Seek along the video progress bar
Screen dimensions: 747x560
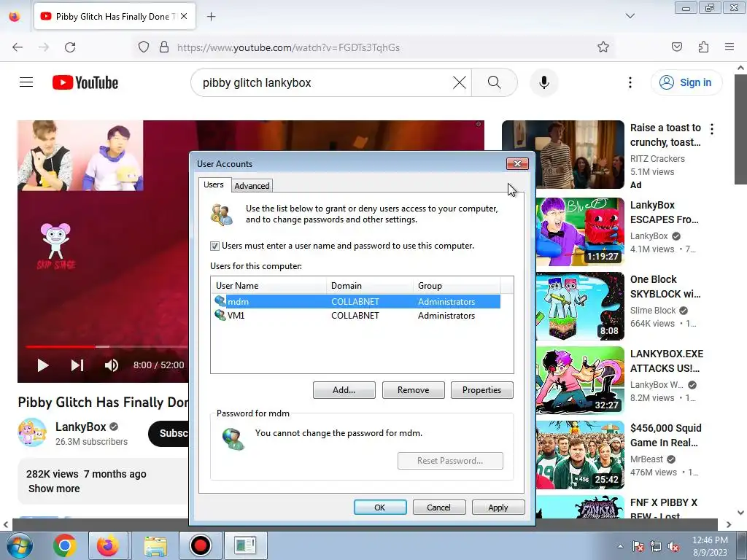click(x=107, y=346)
